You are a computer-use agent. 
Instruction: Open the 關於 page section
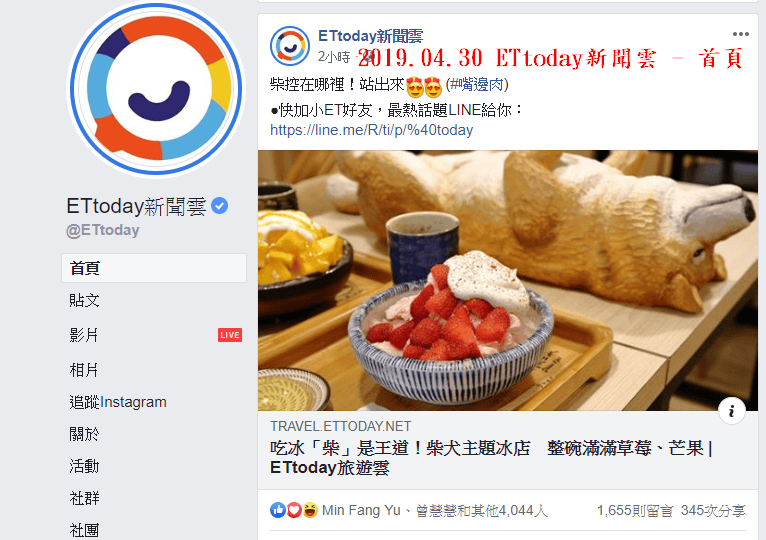click(x=84, y=434)
